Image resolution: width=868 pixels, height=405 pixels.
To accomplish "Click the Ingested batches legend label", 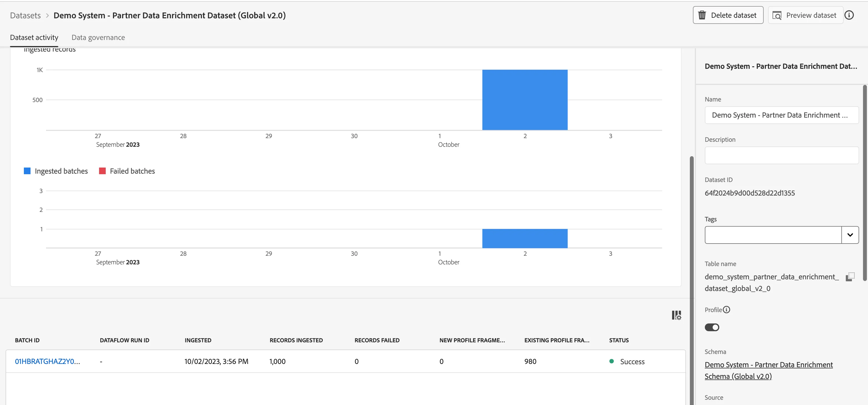I will [x=61, y=171].
